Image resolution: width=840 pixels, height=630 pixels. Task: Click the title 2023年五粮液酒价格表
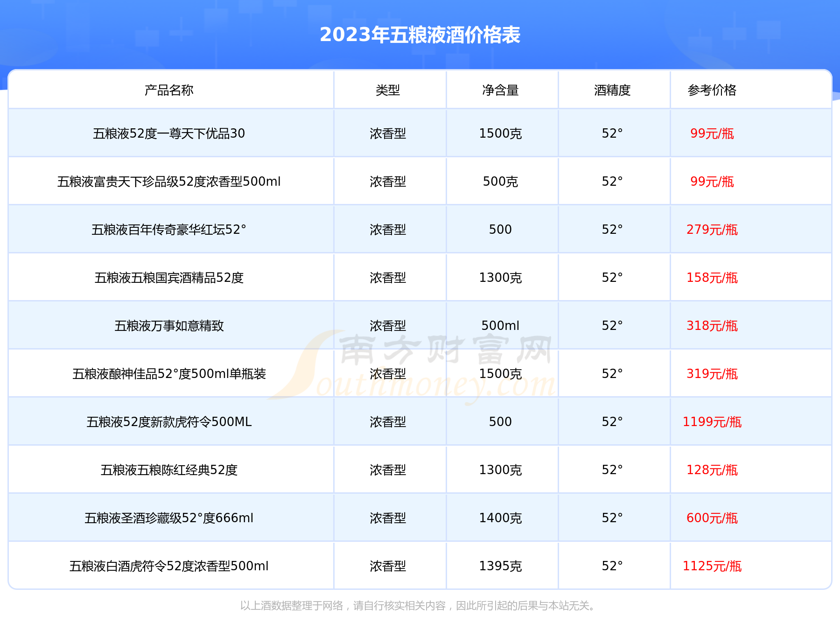point(420,35)
